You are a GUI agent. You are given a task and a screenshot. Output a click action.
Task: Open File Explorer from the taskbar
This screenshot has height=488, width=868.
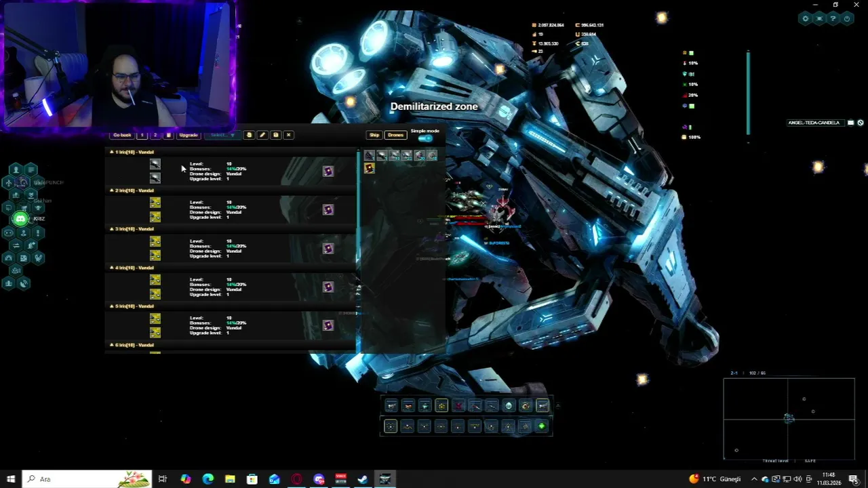click(x=230, y=479)
